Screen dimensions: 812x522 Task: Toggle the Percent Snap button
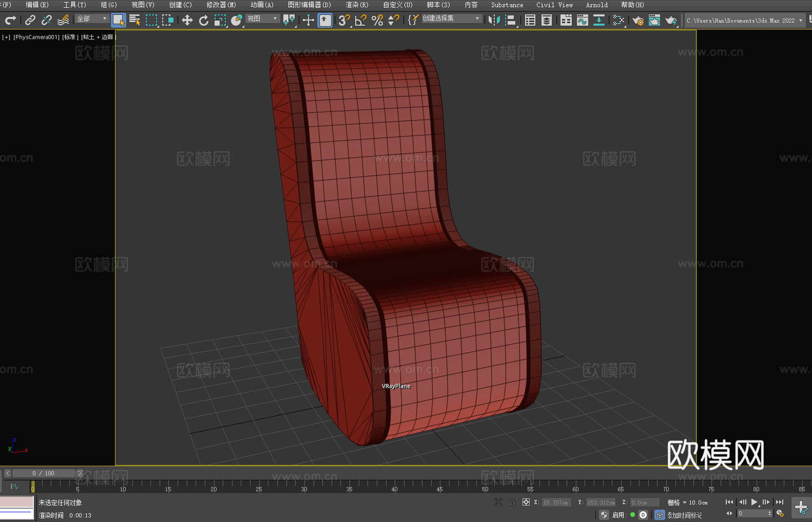pos(377,20)
